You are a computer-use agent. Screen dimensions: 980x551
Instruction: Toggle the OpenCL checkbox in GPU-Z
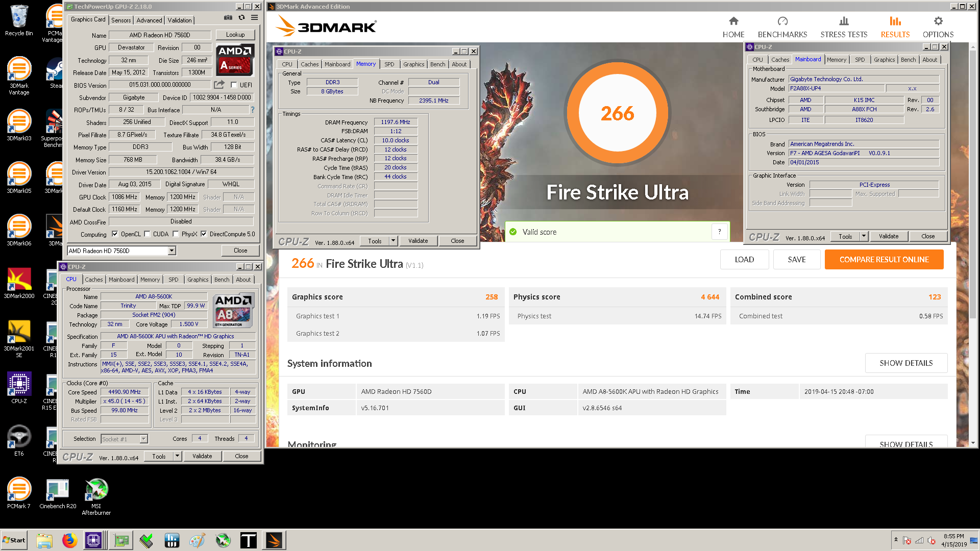click(x=115, y=234)
